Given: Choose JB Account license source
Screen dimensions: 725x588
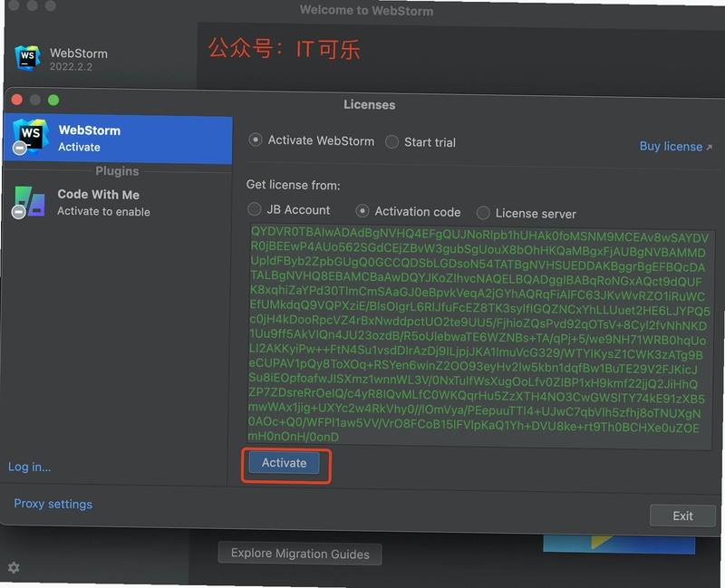Looking at the screenshot, I should tap(255, 209).
